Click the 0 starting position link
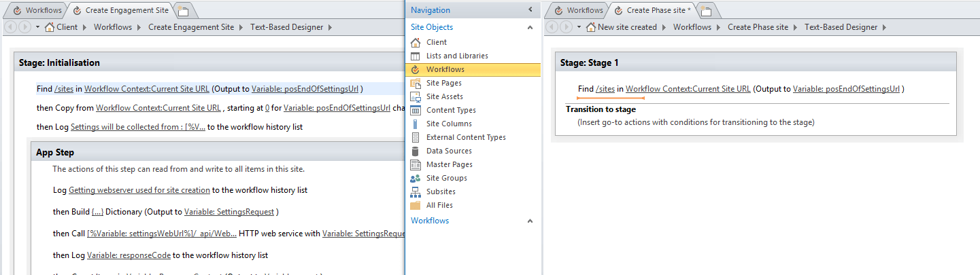Viewport: 980px width, 275px height. click(267, 108)
